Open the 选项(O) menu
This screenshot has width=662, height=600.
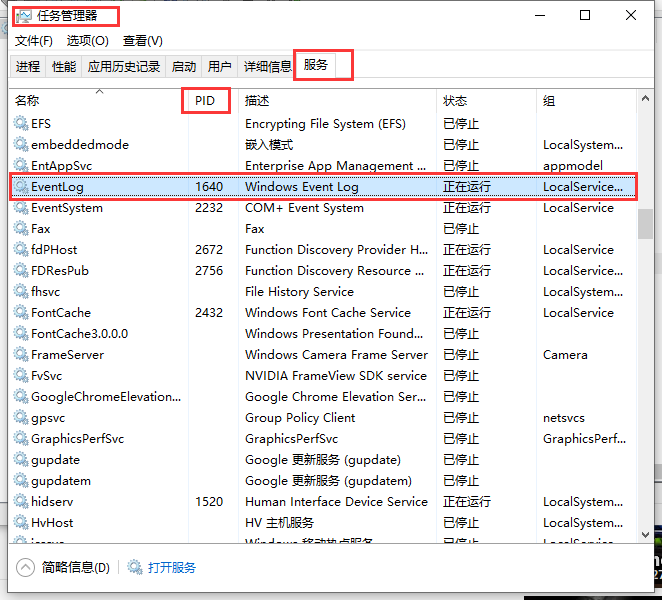coord(87,41)
